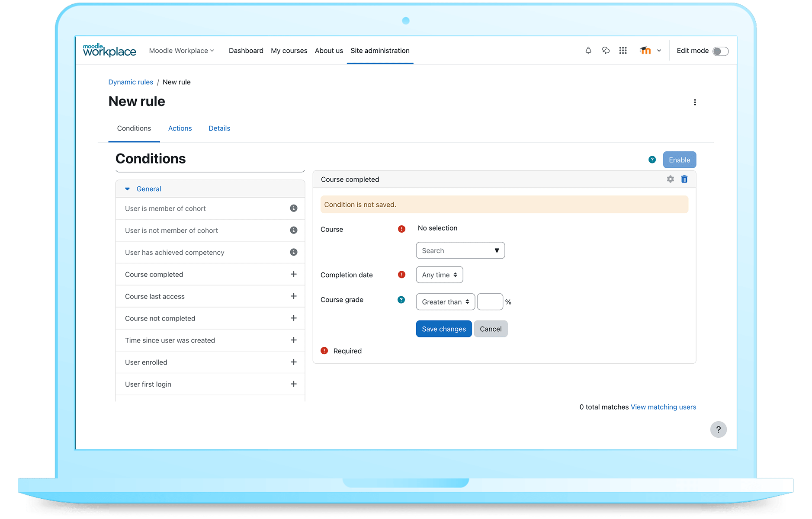812x519 pixels.
Task: Open the kebab menu beside New rule
Action: click(695, 102)
